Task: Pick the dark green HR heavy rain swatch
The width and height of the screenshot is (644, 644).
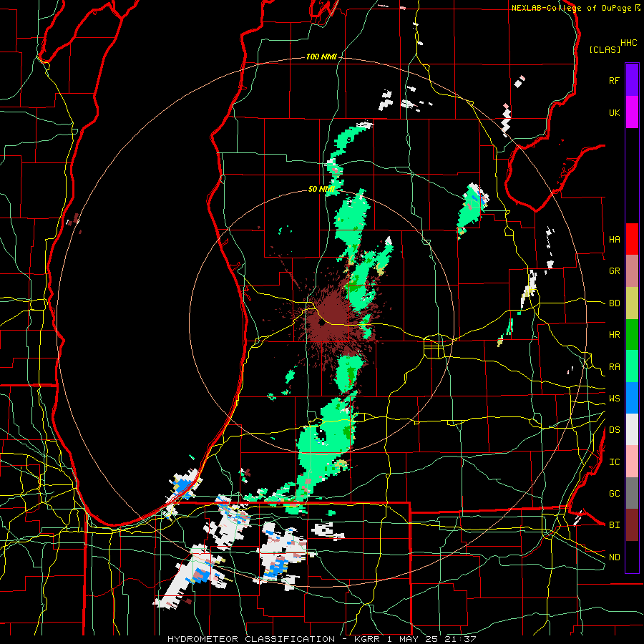Action: 632,334
